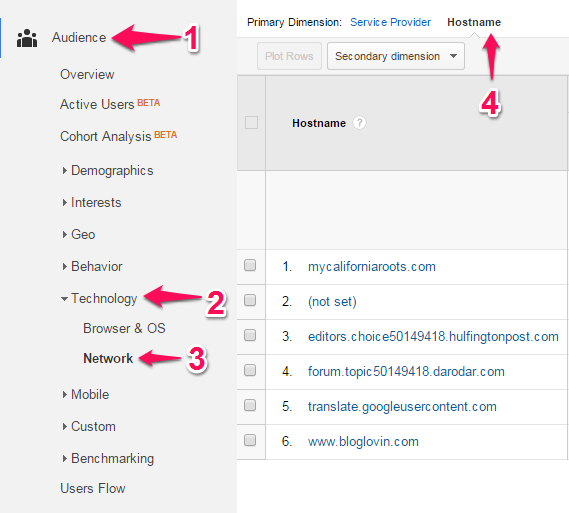
Task: Open editors.choice50149418.huffingtonpost.com link
Action: pyautogui.click(x=433, y=337)
